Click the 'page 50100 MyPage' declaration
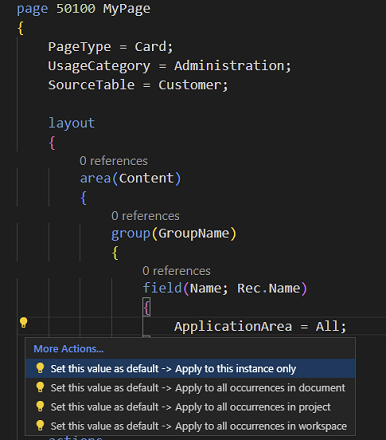 pyautogui.click(x=83, y=9)
